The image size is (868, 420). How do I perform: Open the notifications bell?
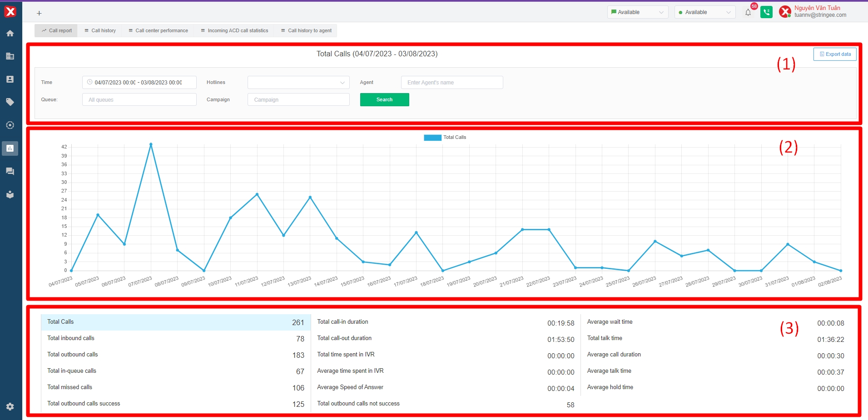(748, 12)
